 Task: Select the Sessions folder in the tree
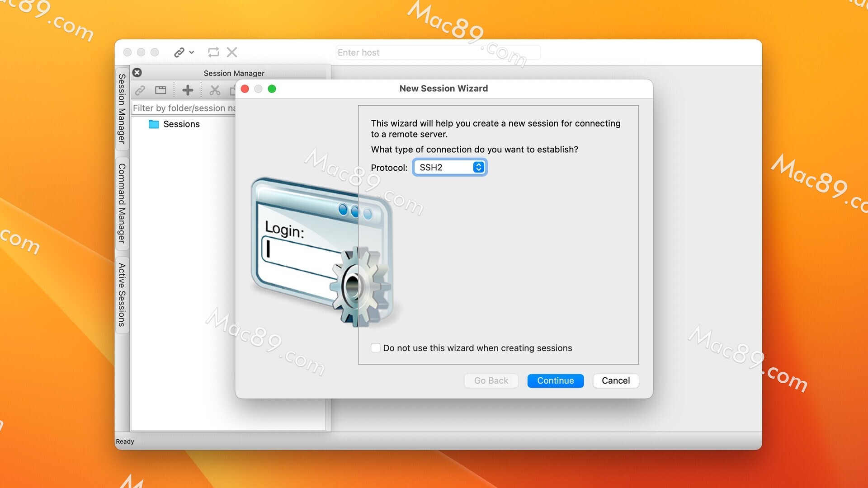(174, 124)
